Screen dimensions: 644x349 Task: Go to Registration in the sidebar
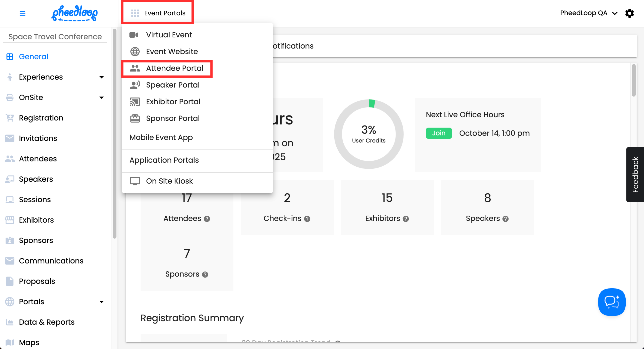(41, 118)
